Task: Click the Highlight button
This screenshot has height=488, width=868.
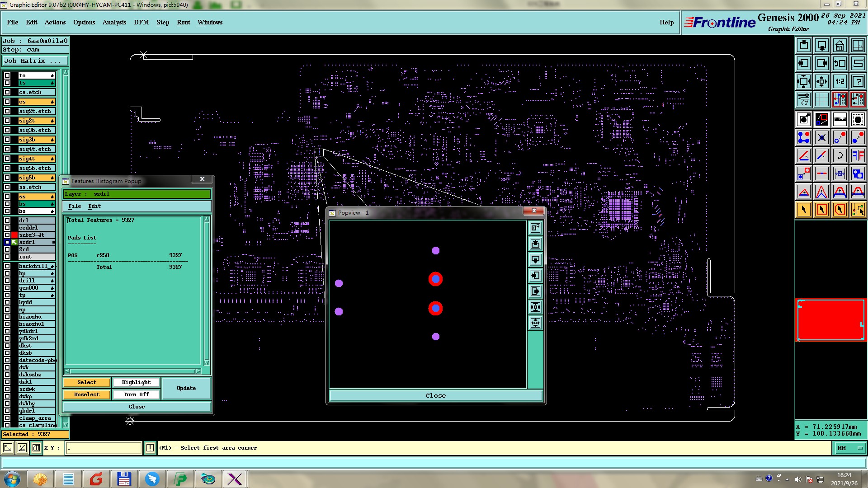Action: pos(136,382)
